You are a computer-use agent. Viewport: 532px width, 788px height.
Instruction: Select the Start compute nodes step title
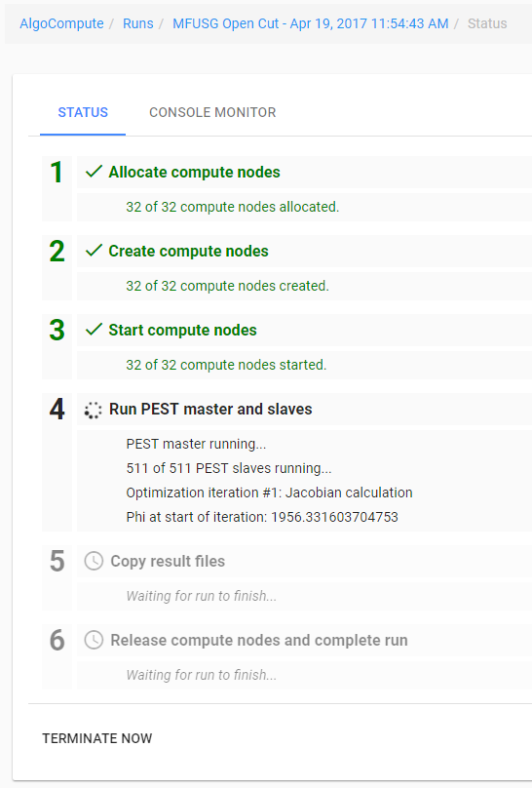[x=182, y=330]
